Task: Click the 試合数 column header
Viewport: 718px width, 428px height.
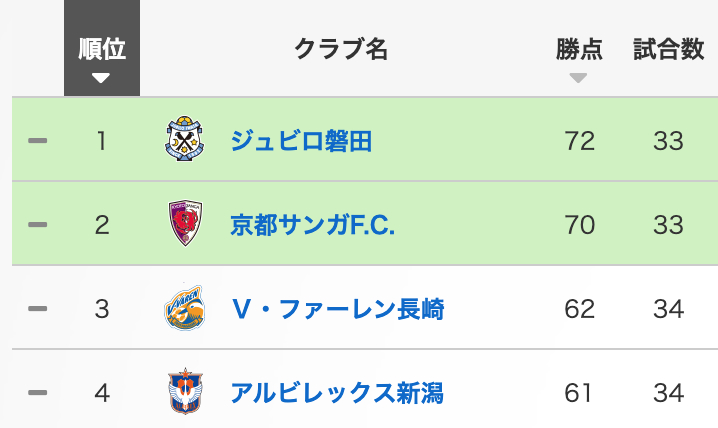Action: click(668, 49)
